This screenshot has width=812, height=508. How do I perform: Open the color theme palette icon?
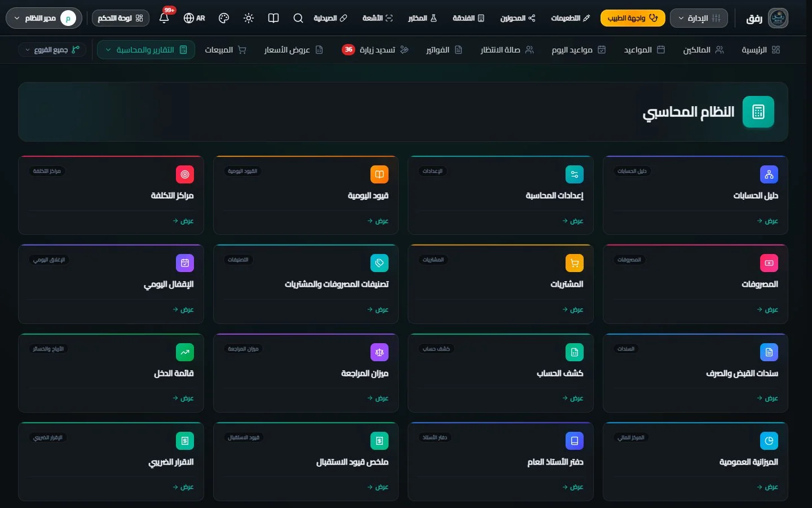pos(224,18)
